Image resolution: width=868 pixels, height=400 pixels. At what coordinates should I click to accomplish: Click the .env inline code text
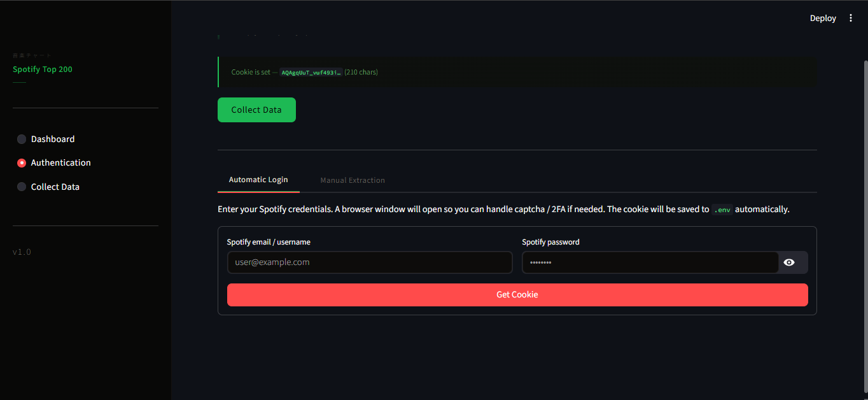(x=722, y=210)
